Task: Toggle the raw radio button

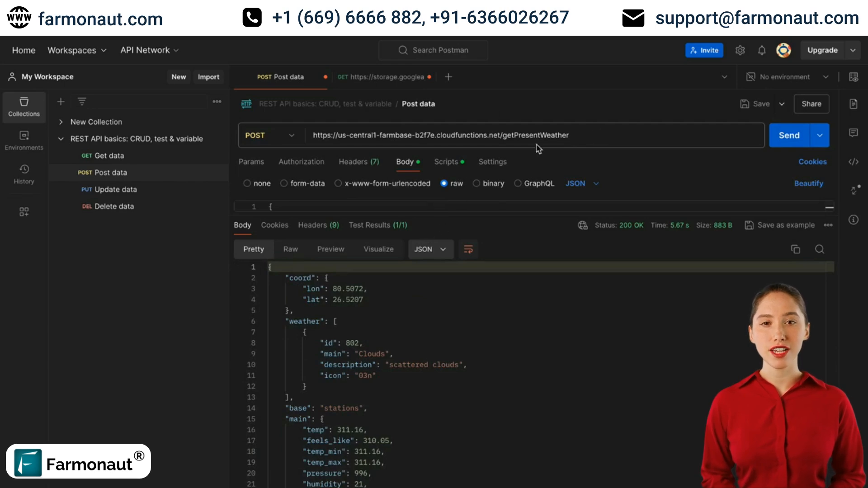Action: (x=443, y=183)
